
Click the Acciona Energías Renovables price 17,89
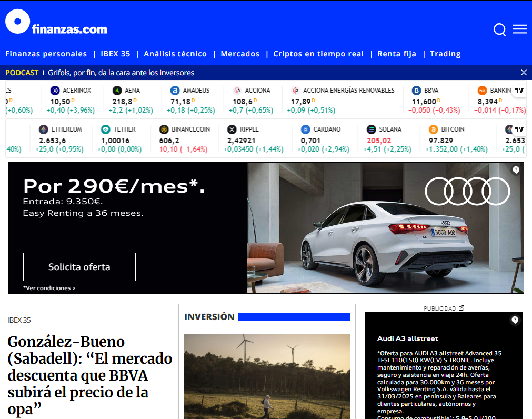[x=301, y=102]
